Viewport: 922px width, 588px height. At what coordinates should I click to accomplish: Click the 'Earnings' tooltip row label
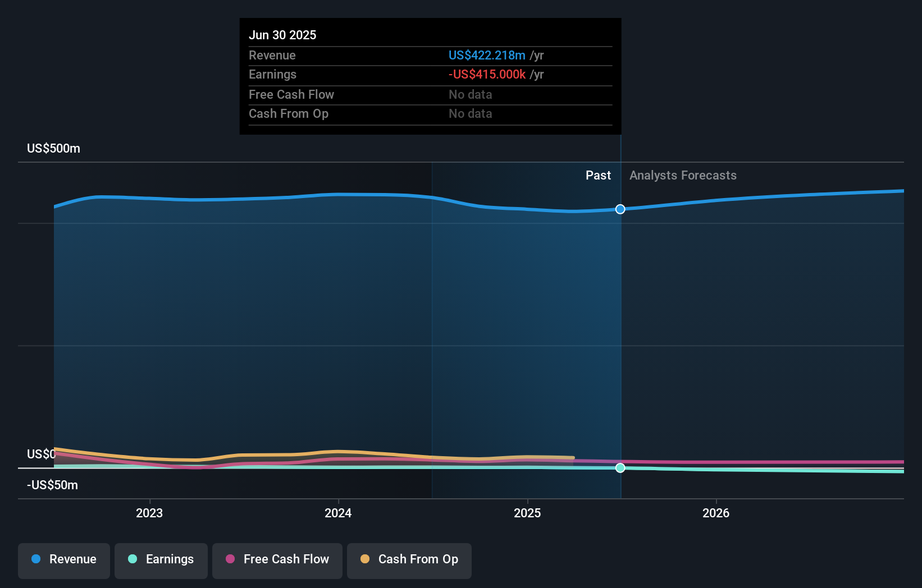273,74
